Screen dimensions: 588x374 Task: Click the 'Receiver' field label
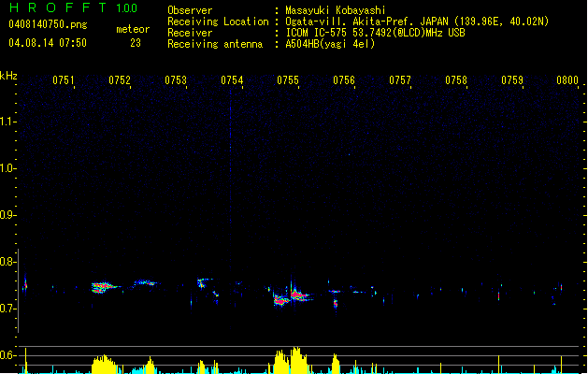(190, 33)
